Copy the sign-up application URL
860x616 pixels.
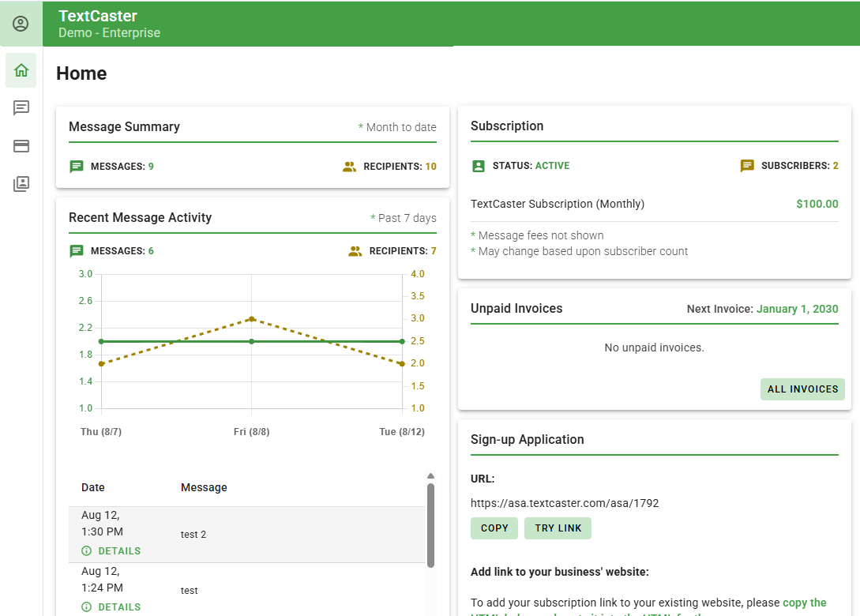coord(494,528)
